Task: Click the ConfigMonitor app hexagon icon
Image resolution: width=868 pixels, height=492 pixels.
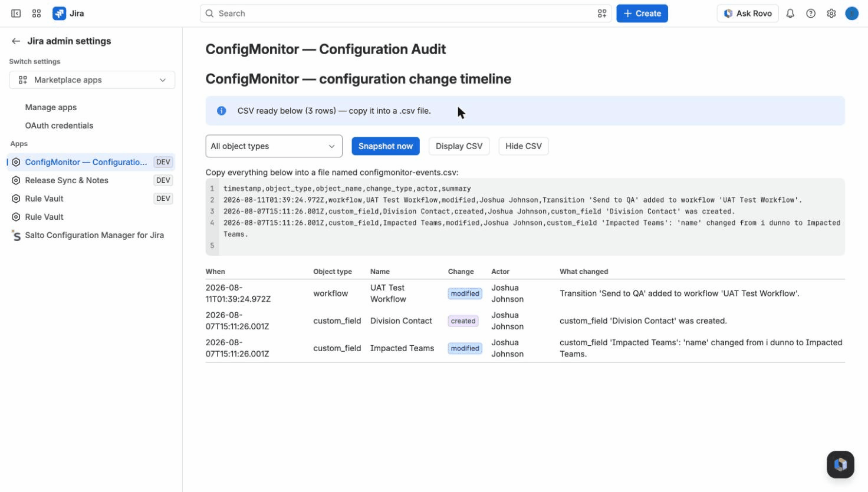Action: coord(17,162)
